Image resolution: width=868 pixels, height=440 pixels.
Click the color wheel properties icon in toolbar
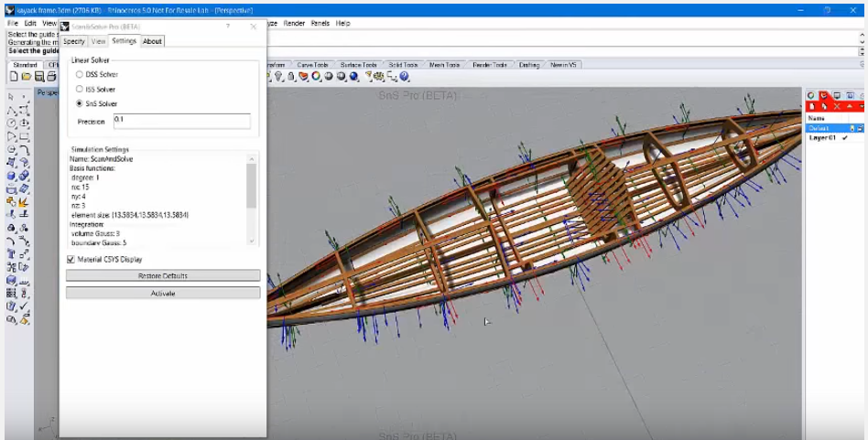(x=316, y=76)
